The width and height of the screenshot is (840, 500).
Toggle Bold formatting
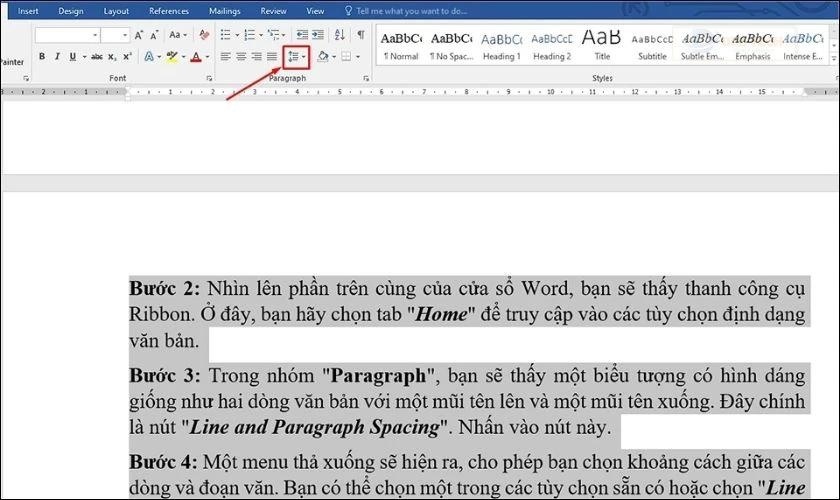coord(42,56)
